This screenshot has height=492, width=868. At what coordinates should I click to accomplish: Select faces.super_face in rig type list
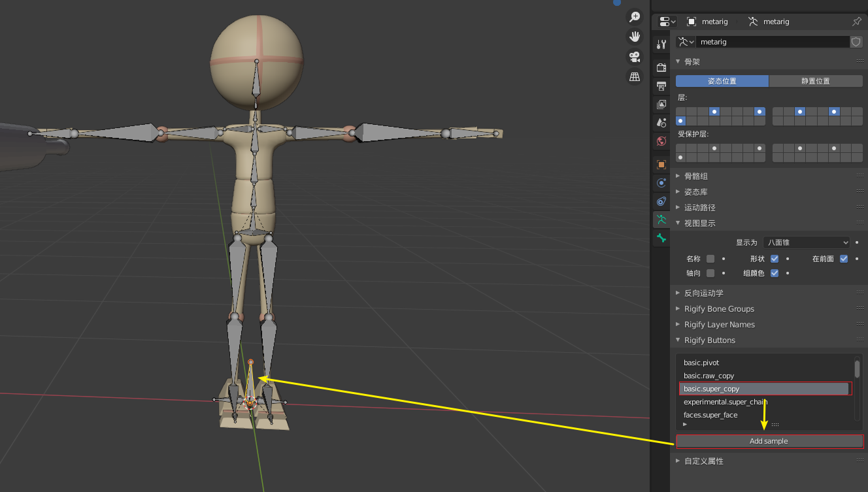(765, 415)
